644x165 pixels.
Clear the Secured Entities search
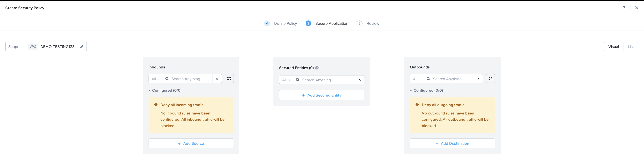click(360, 80)
